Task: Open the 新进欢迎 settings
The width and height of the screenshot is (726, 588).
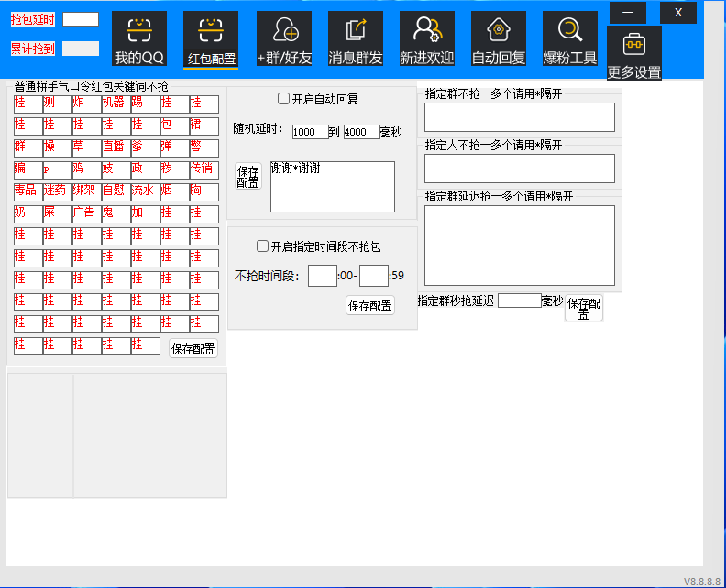Action: coord(426,39)
